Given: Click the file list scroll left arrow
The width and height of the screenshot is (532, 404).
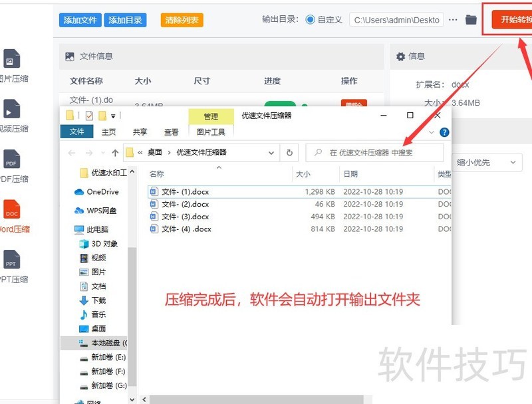Looking at the screenshot, I should pos(144,399).
